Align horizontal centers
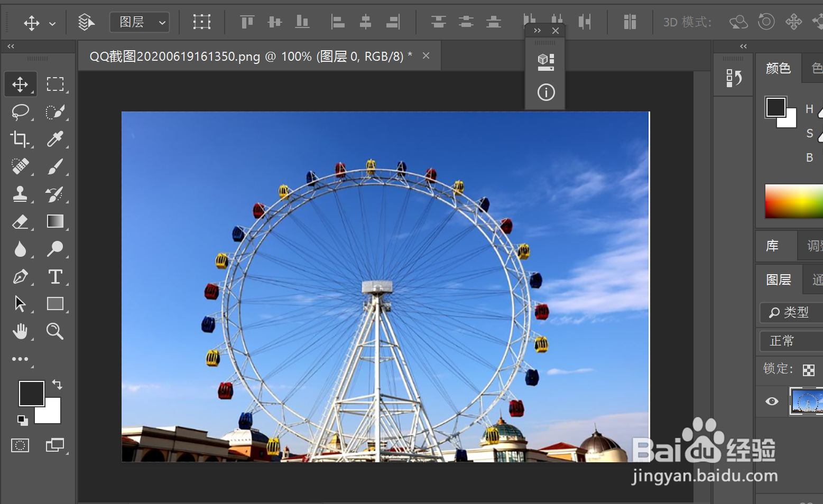Image resolution: width=823 pixels, height=504 pixels. [x=365, y=22]
